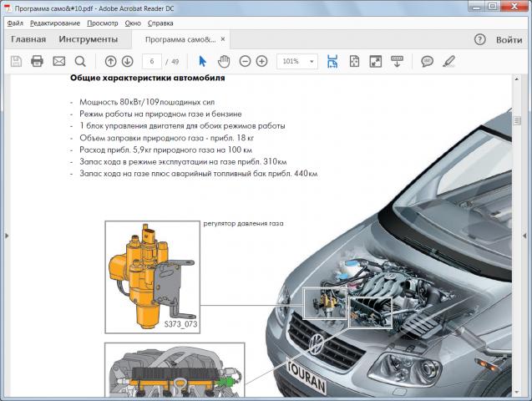
Task: Click the Save file icon
Action: coord(16,62)
